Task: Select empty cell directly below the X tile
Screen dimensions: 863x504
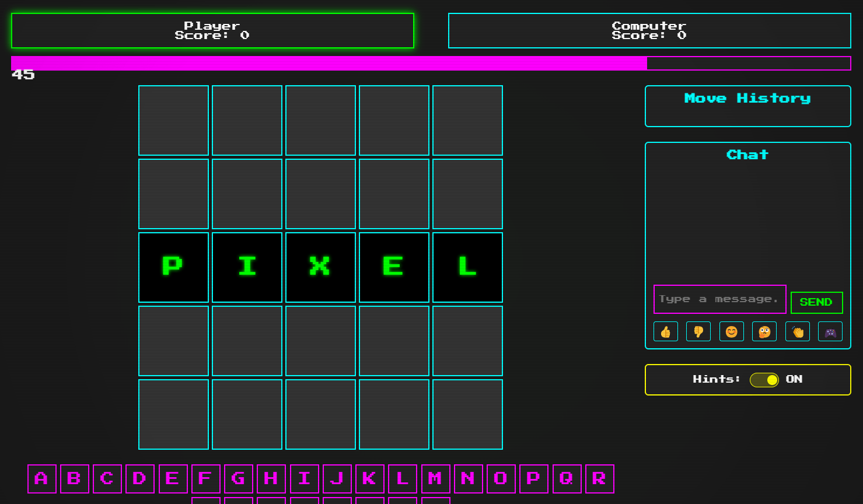Action: 320,341
